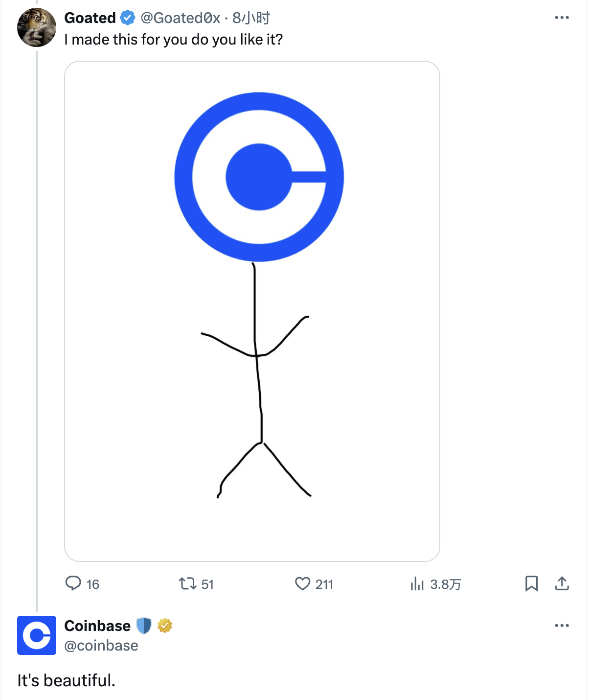Click the reply comment icon

pos(73,583)
